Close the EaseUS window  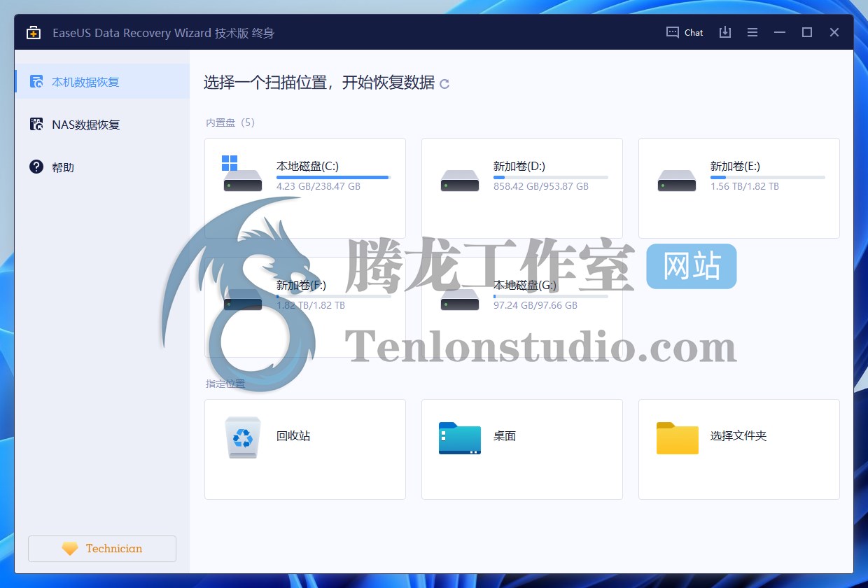(x=834, y=32)
